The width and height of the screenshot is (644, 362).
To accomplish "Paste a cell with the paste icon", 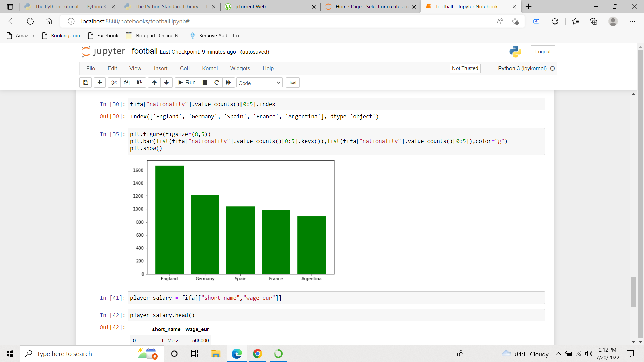I will (x=139, y=82).
